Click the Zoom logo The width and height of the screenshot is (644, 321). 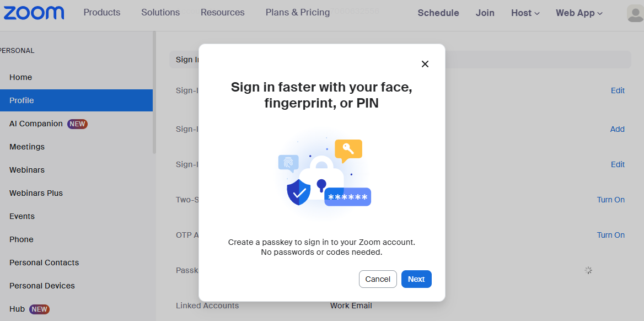[x=34, y=13]
